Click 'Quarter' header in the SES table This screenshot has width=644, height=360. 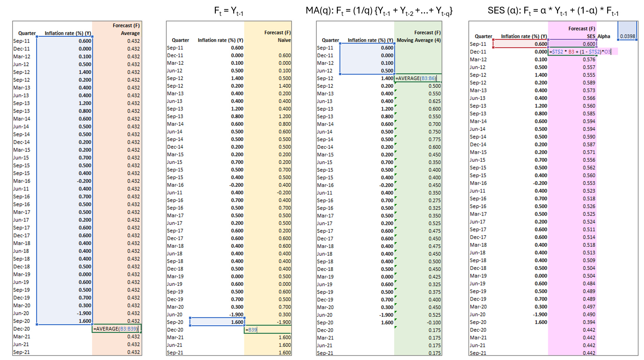tap(483, 36)
